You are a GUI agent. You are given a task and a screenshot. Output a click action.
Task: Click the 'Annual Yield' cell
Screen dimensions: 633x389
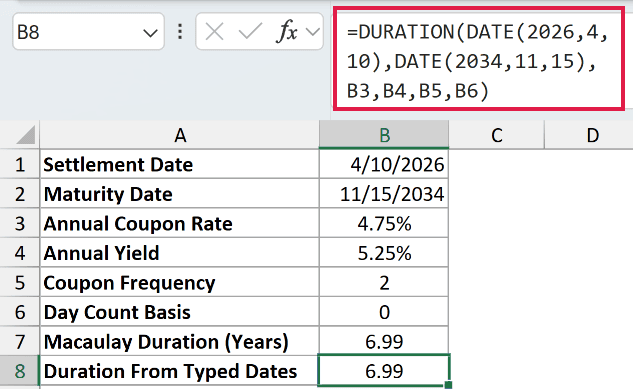point(180,253)
